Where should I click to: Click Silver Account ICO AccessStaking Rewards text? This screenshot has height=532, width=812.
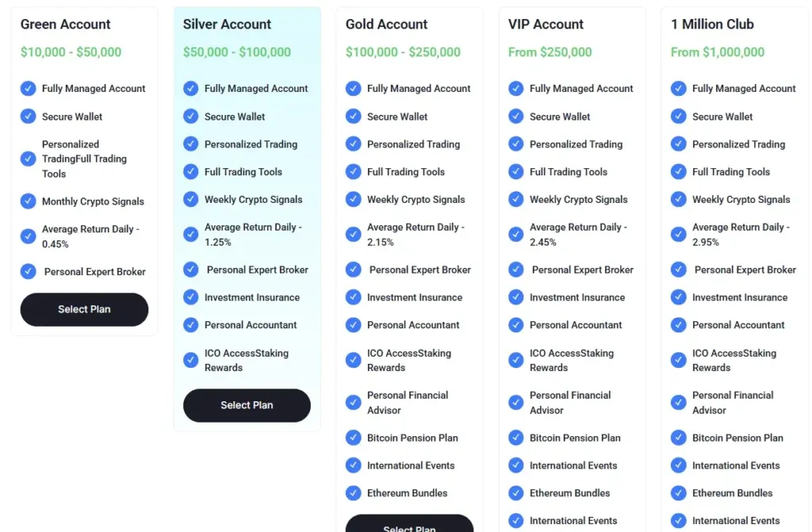[x=247, y=360]
